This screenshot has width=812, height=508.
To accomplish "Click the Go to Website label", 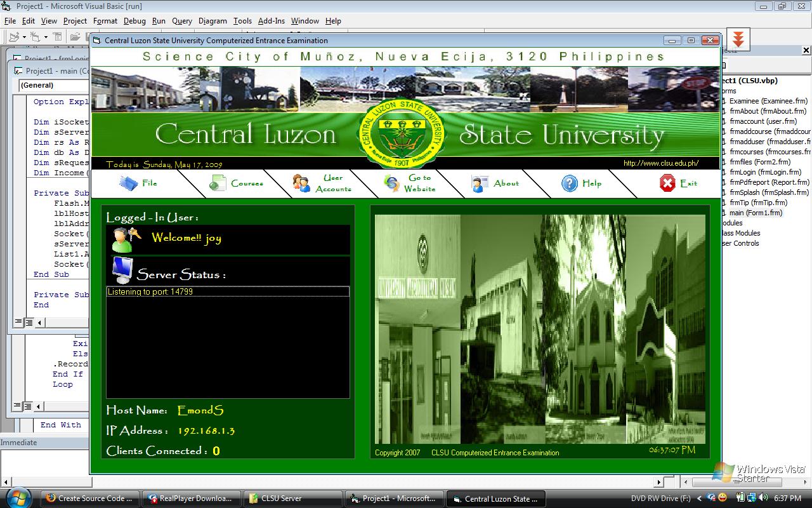I will point(419,184).
